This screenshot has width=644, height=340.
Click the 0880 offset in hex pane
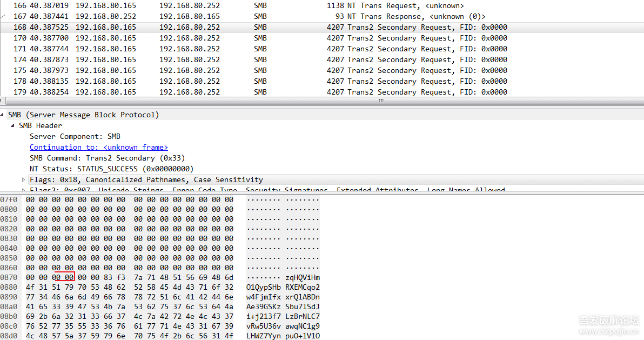coord(9,287)
